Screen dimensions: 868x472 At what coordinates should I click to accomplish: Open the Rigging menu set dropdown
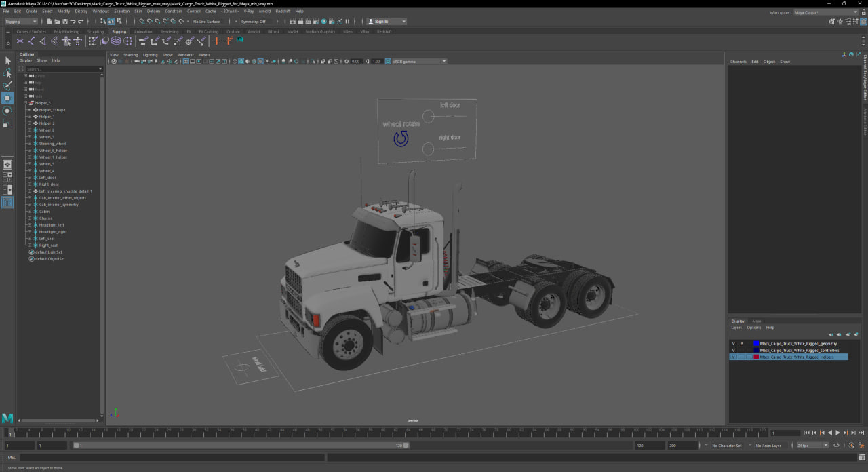[20, 22]
